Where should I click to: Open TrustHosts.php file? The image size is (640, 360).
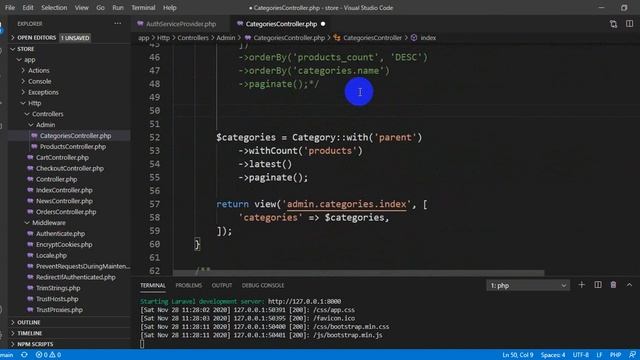click(57, 299)
